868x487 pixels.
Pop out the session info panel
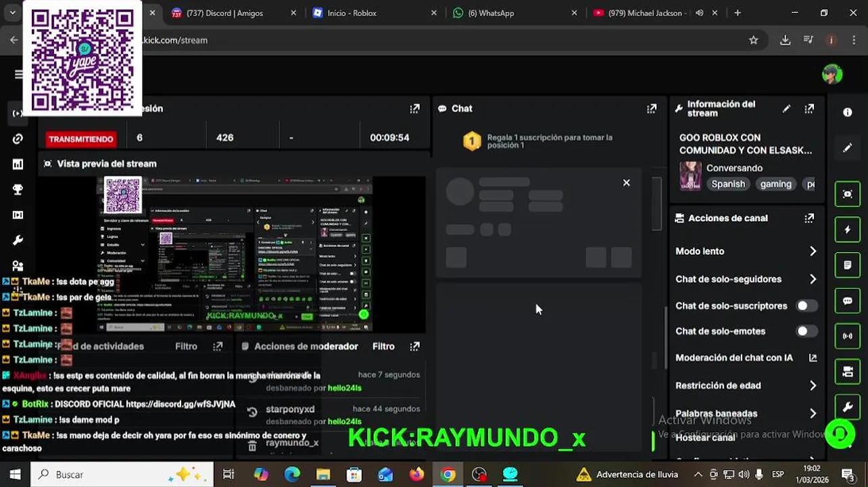click(414, 108)
